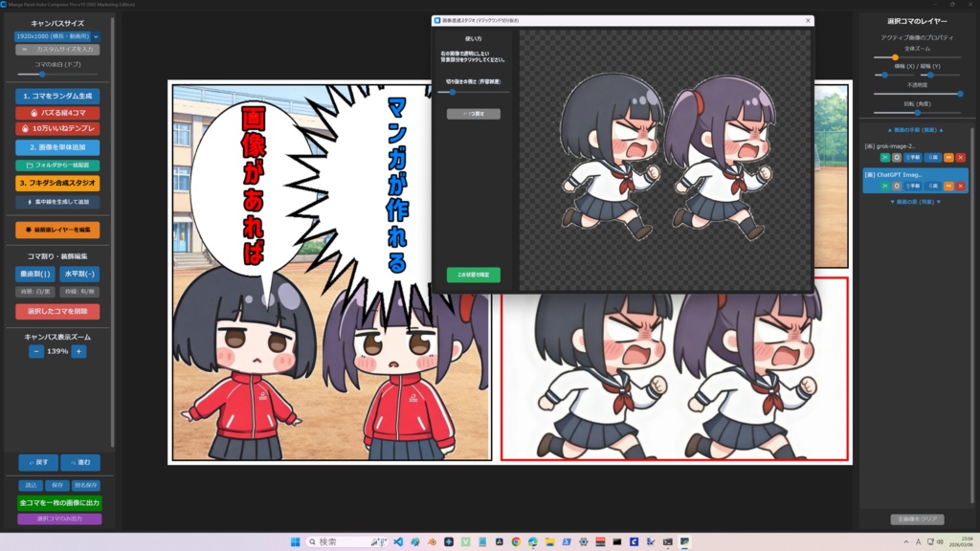Click 最前面レイヤーを編集 orange button
Image resolution: width=980 pixels, height=551 pixels.
tap(57, 230)
